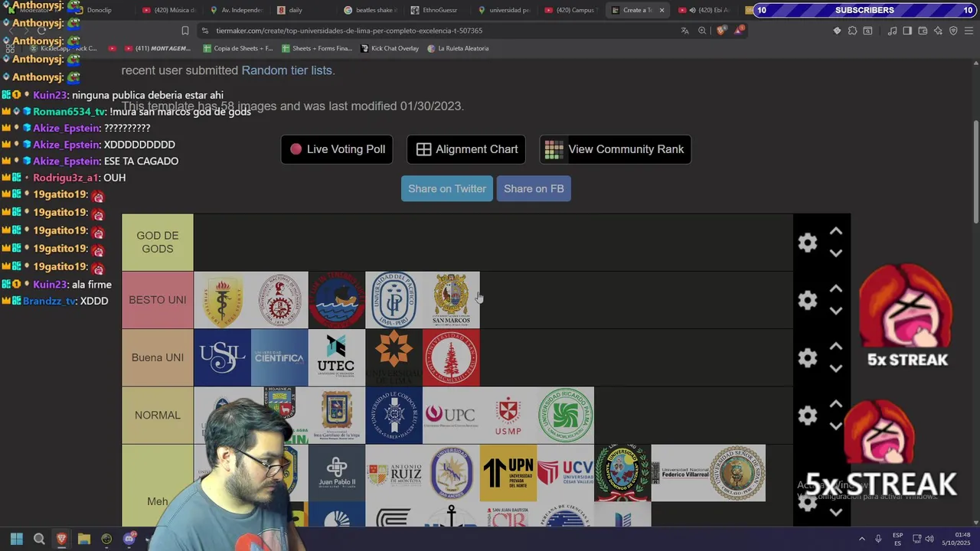Switch to the Av. Independencia tab

pos(234,10)
